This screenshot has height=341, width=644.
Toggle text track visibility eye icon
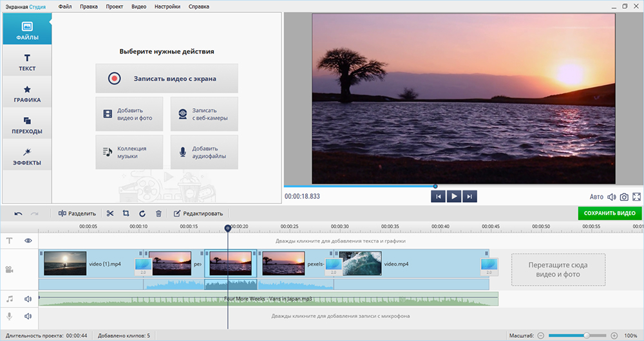28,241
